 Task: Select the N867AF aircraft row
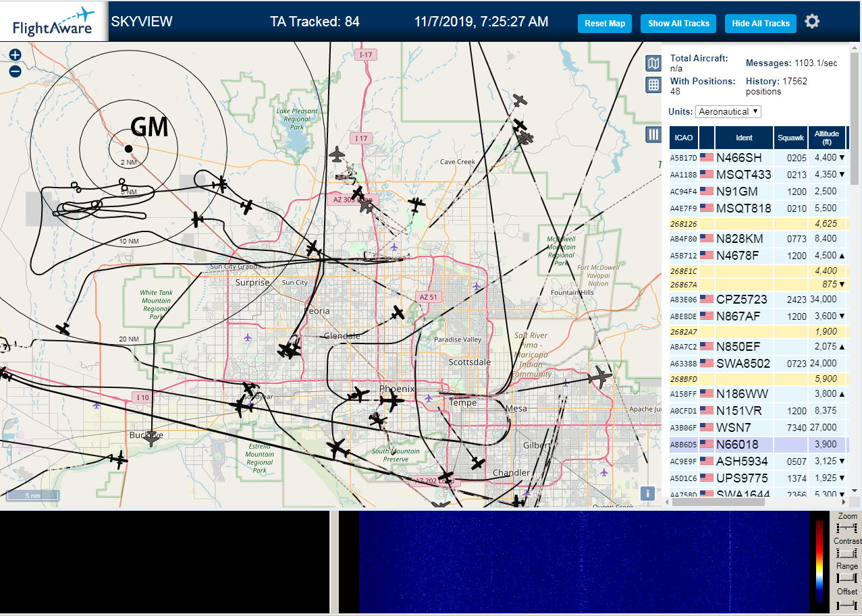tap(758, 316)
